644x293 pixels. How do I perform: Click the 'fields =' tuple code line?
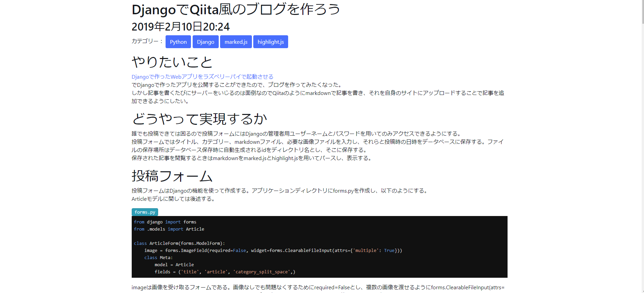pyautogui.click(x=225, y=272)
